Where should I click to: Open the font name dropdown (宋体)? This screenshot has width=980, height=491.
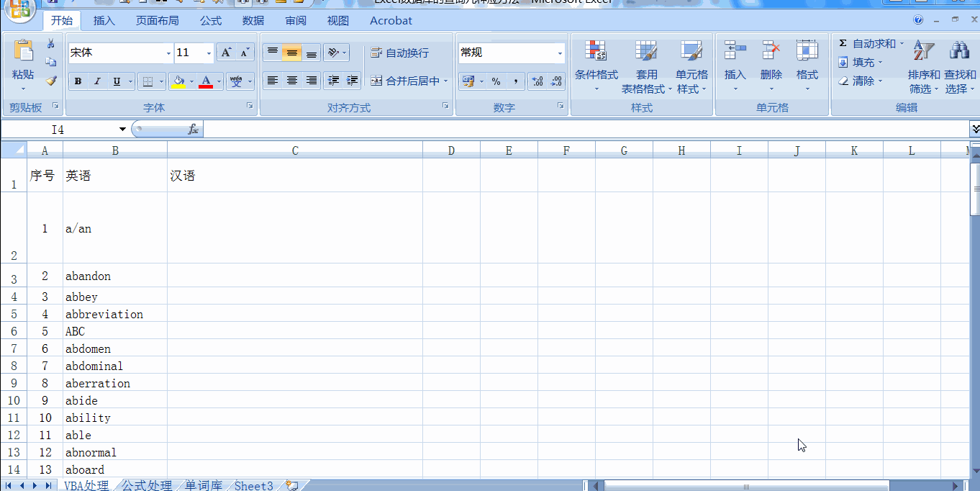tap(168, 53)
